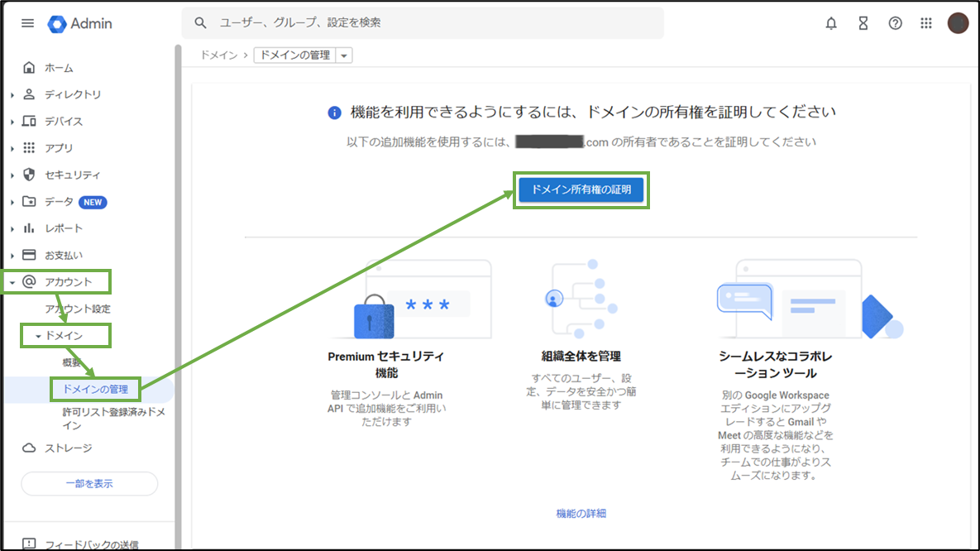Open the help question mark icon
The image size is (980, 551).
895,23
